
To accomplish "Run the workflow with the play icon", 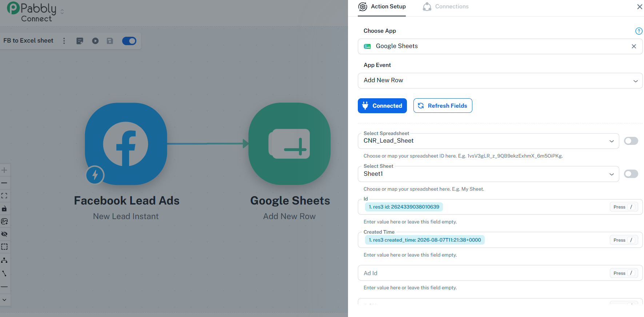I will click(95, 41).
